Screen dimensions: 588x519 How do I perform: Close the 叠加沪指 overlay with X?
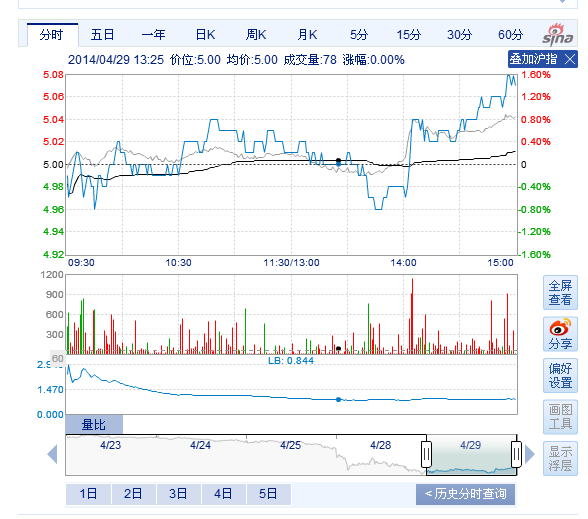pyautogui.click(x=570, y=59)
